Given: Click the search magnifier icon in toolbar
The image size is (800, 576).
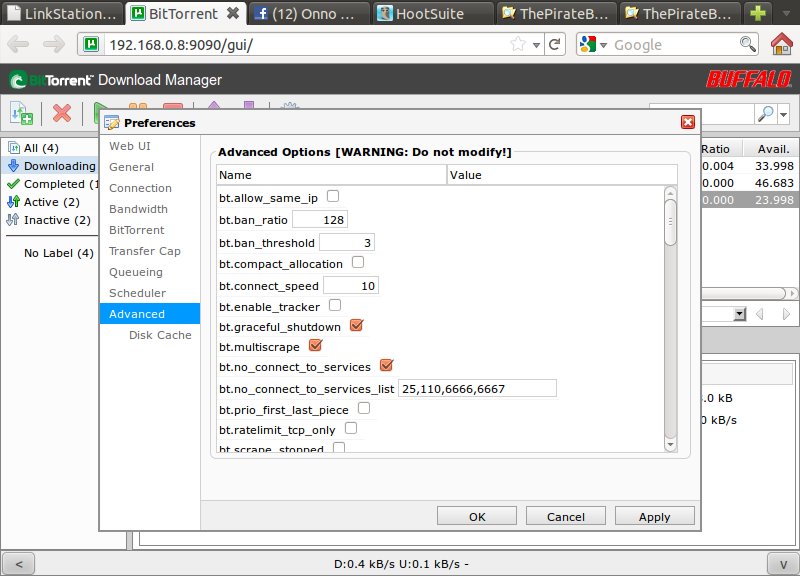Looking at the screenshot, I should (766, 114).
